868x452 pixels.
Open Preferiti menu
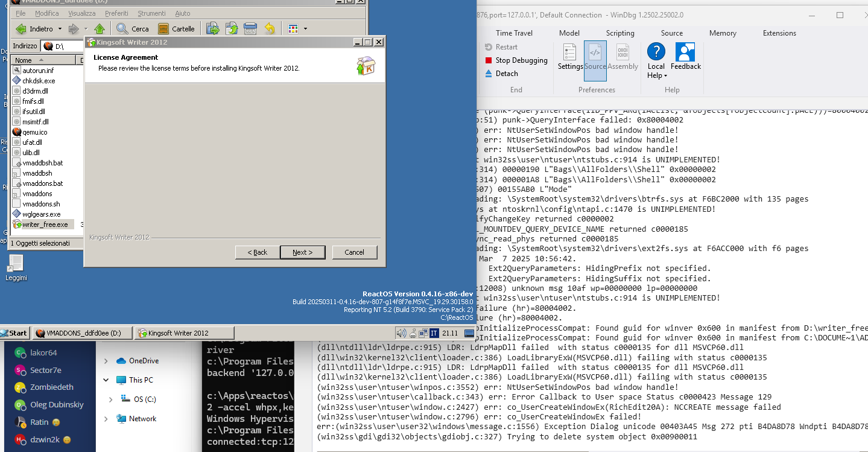[116, 13]
